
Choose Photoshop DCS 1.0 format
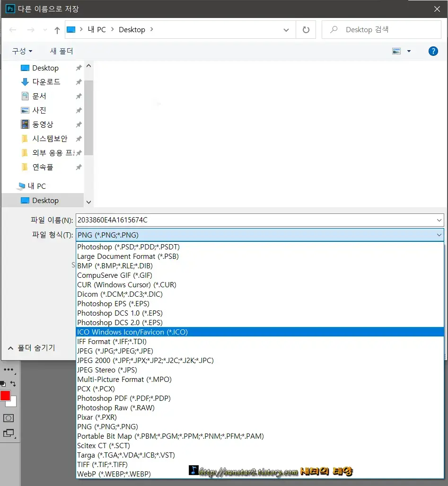click(x=260, y=313)
